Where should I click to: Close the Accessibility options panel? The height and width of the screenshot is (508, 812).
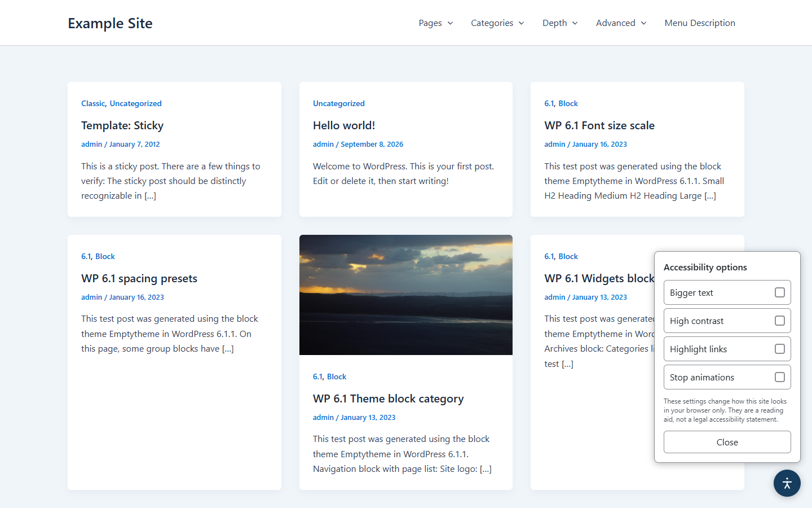click(x=727, y=442)
